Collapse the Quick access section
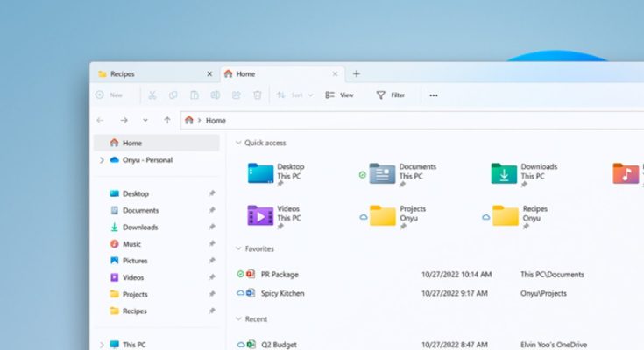The width and height of the screenshot is (644, 350). click(237, 143)
